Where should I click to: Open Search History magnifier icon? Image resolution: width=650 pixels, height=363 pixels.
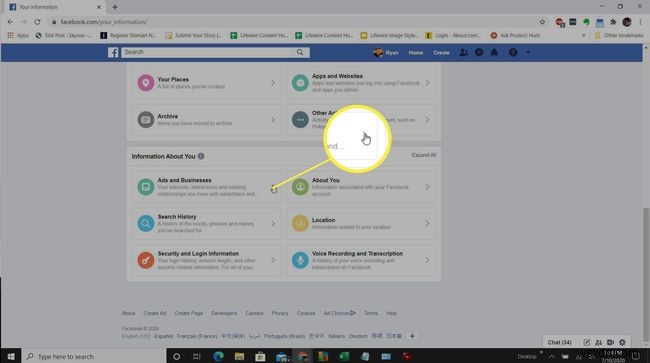pyautogui.click(x=146, y=223)
